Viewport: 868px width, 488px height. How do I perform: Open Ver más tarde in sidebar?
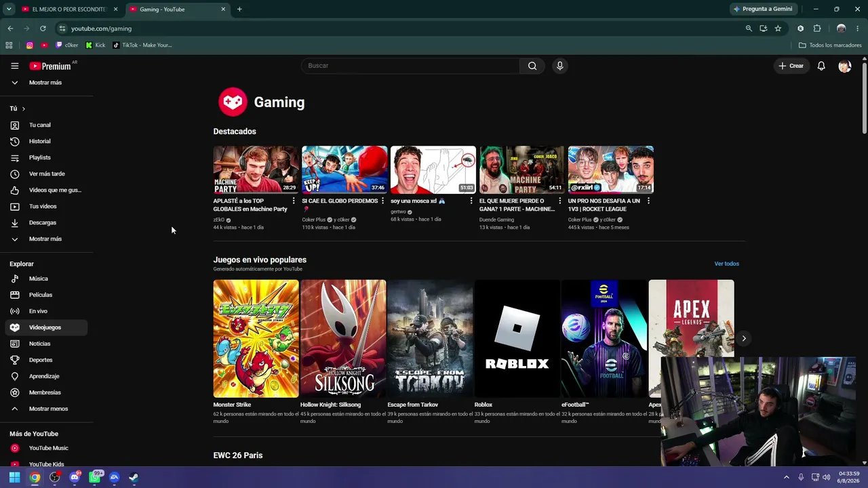point(46,174)
